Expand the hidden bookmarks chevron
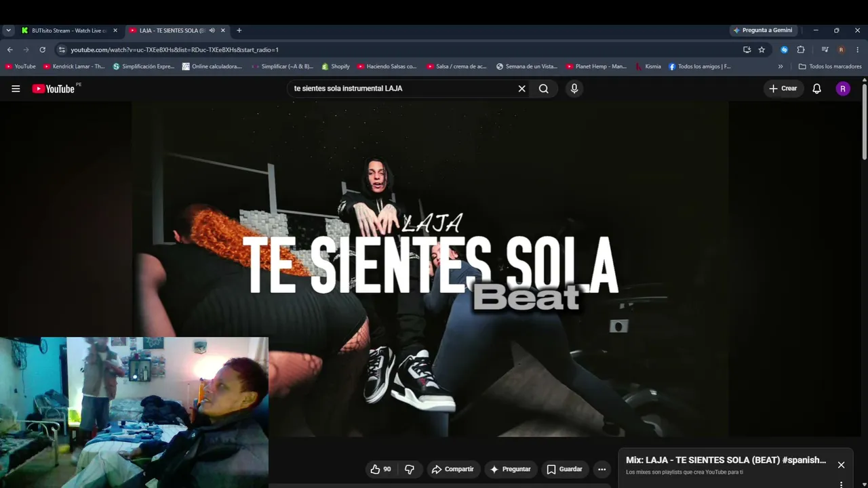 [x=781, y=66]
